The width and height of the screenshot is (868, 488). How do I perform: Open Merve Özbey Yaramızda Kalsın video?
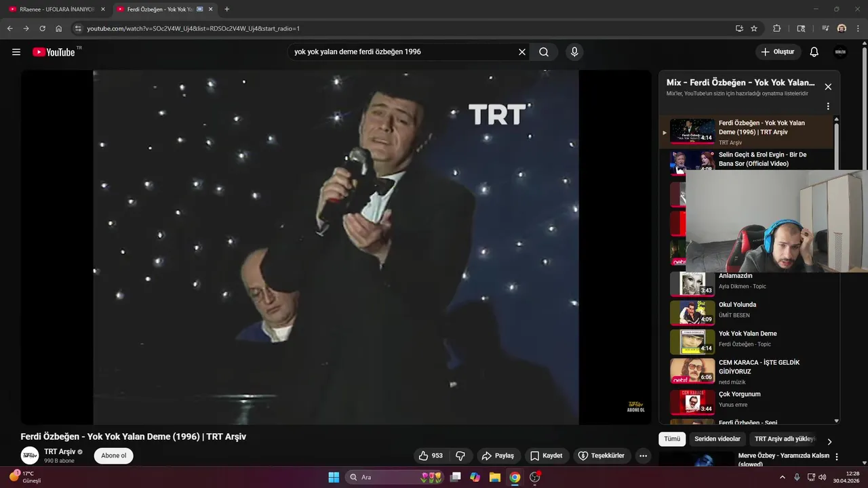783,460
